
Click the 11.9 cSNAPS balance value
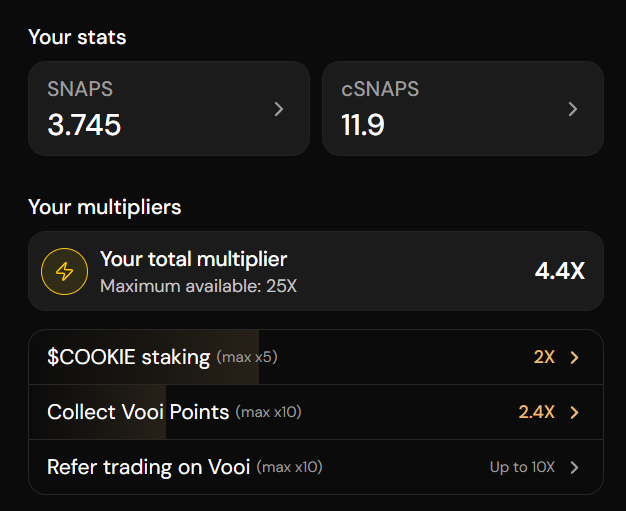(363, 125)
